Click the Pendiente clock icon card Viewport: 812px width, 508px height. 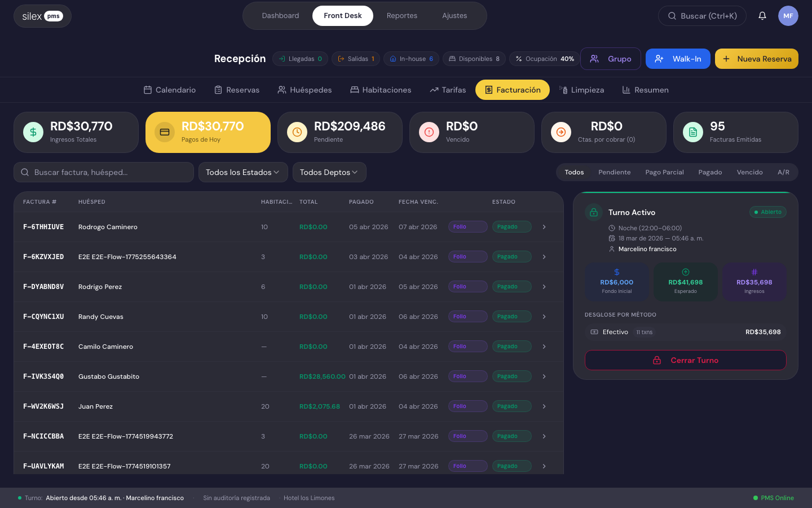(339, 132)
